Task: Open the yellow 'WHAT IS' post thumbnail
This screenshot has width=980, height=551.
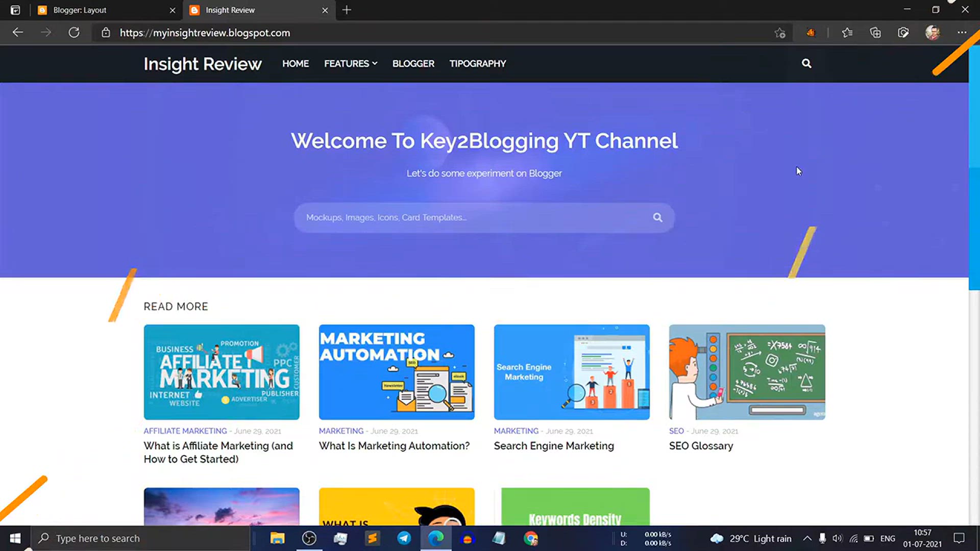Action: [397, 507]
